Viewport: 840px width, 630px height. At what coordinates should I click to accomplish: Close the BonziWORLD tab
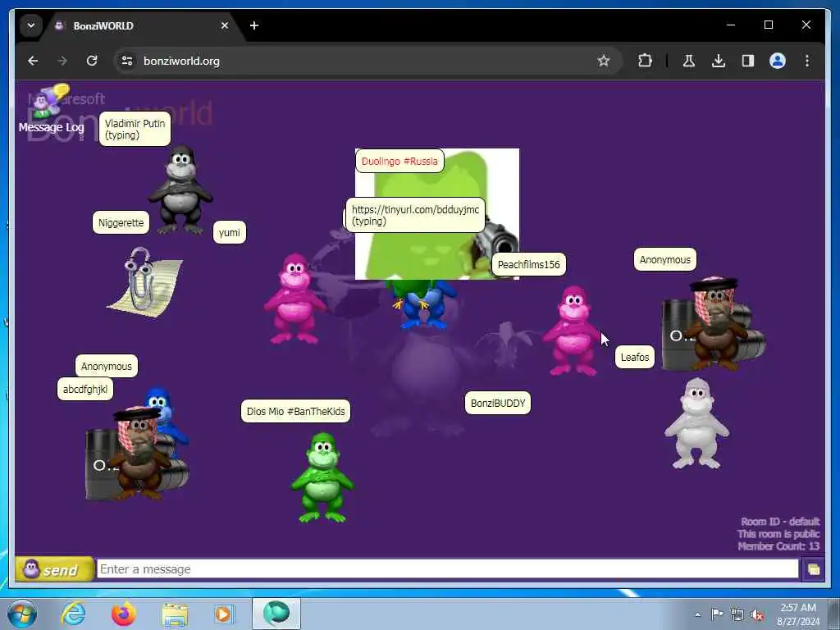tap(225, 25)
